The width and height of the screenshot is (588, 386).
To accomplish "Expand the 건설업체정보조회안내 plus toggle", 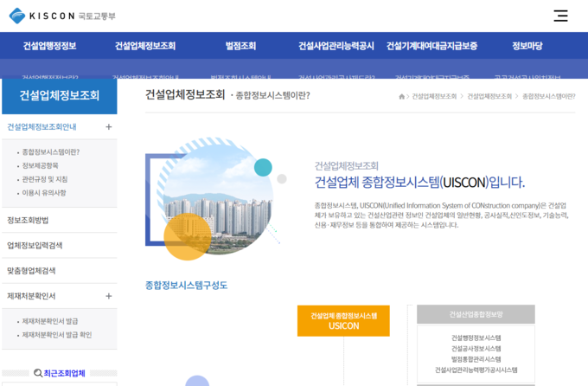I will pyautogui.click(x=108, y=127).
